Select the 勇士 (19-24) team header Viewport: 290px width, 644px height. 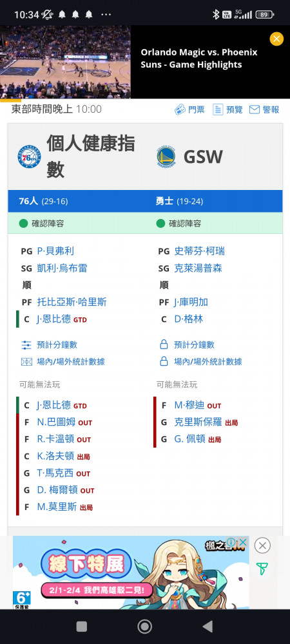click(x=180, y=201)
